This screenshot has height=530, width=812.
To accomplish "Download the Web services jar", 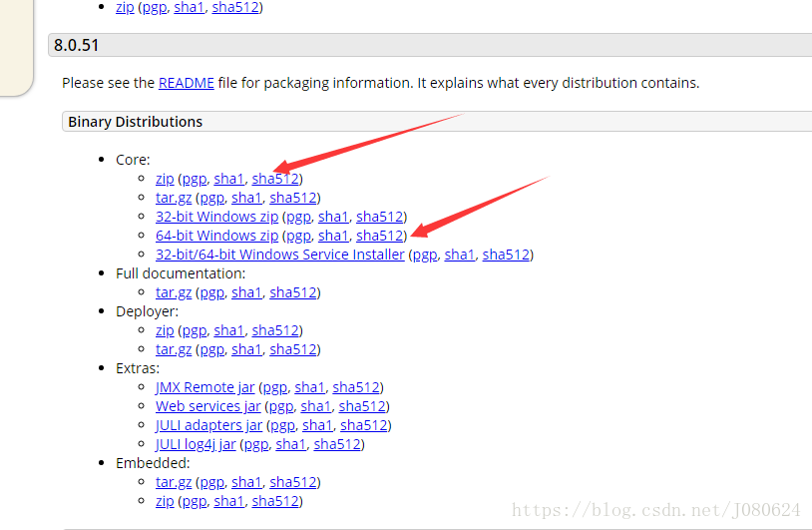I will 208,406.
